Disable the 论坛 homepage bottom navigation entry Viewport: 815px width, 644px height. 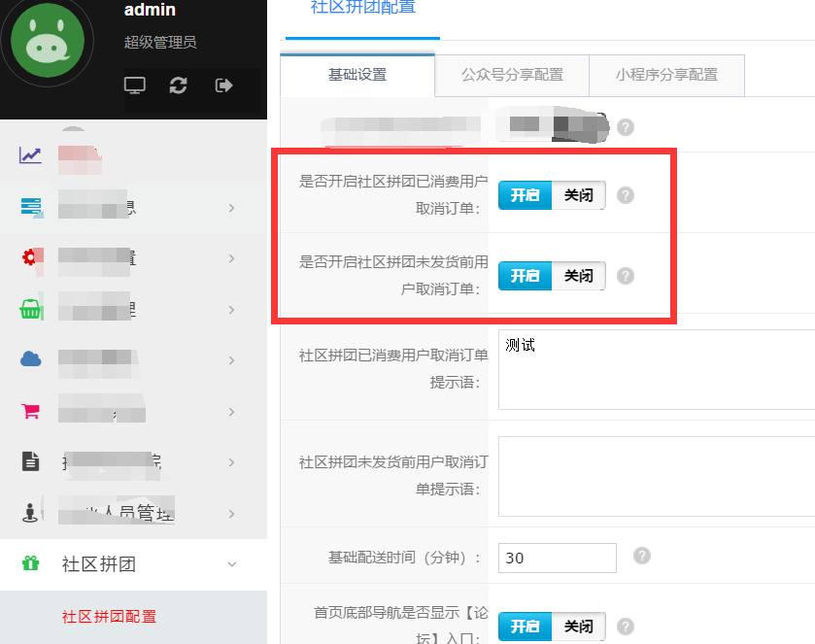[578, 627]
